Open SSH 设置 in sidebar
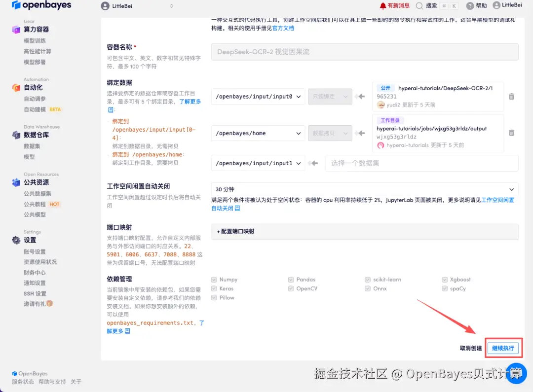533x392 pixels. point(35,294)
